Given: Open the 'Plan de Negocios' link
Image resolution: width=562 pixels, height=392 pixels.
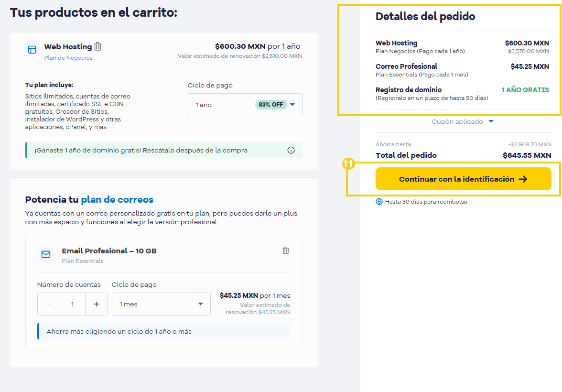Looking at the screenshot, I should click(68, 58).
